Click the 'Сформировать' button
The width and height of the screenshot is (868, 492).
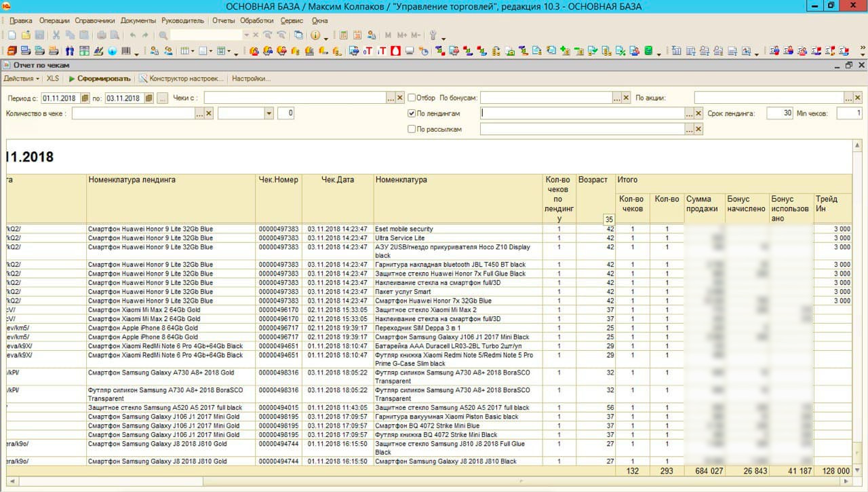coord(100,79)
